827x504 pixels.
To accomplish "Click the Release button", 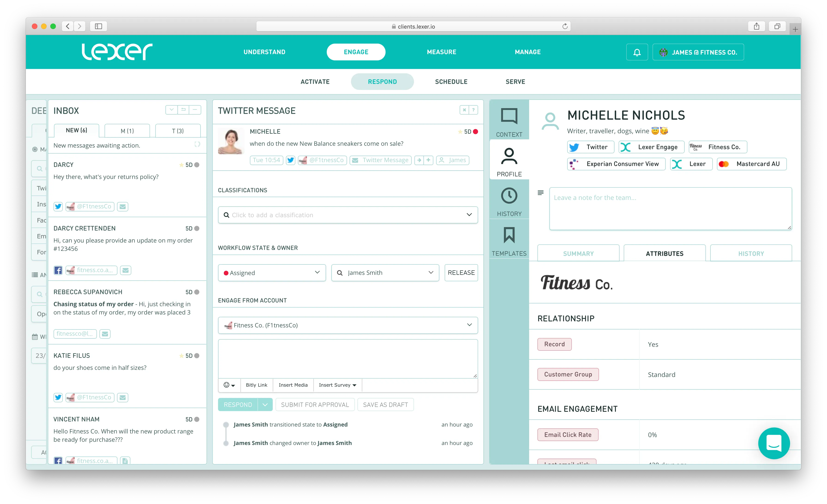I will [x=461, y=273].
